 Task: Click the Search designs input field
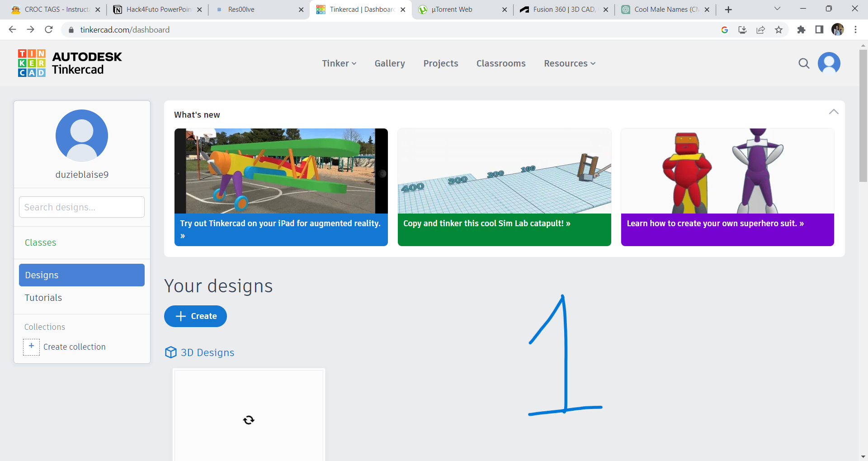(81, 207)
